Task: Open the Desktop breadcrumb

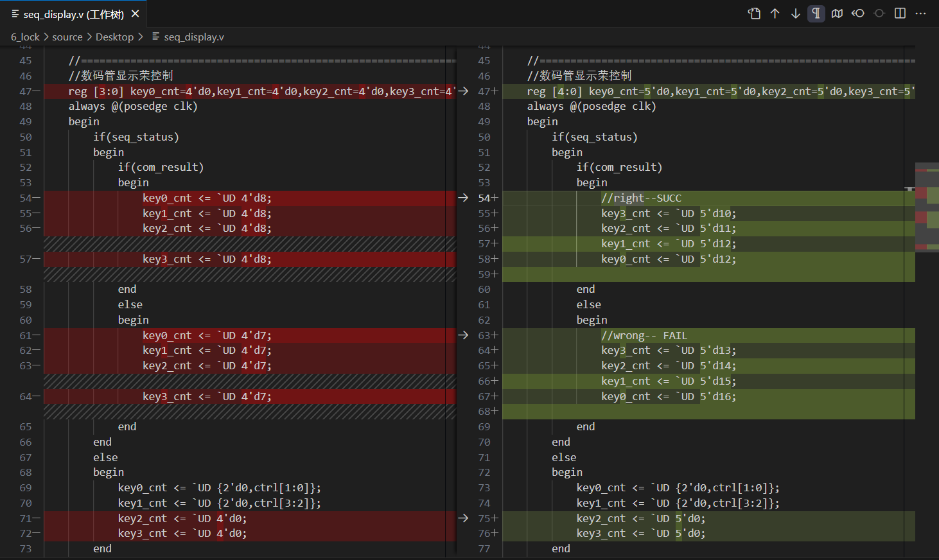Action: tap(114, 37)
